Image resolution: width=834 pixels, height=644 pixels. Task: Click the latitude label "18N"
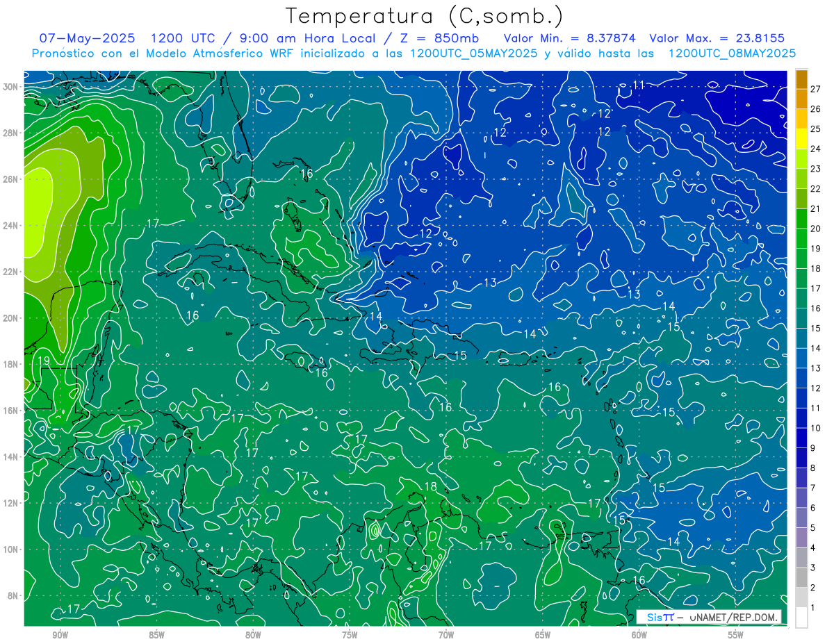[10, 364]
